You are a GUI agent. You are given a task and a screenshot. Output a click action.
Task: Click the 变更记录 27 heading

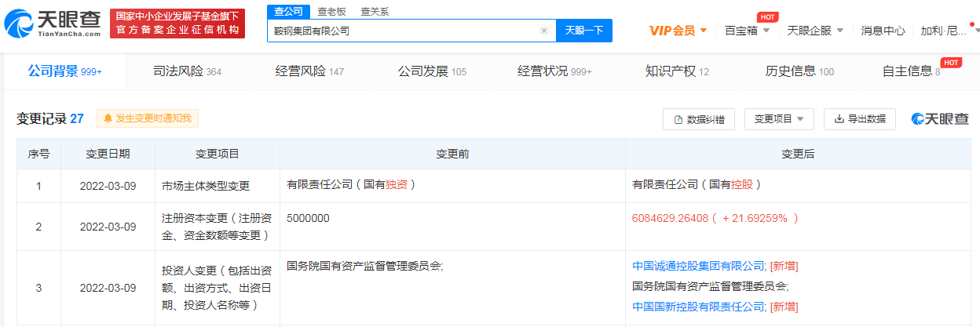[50, 118]
